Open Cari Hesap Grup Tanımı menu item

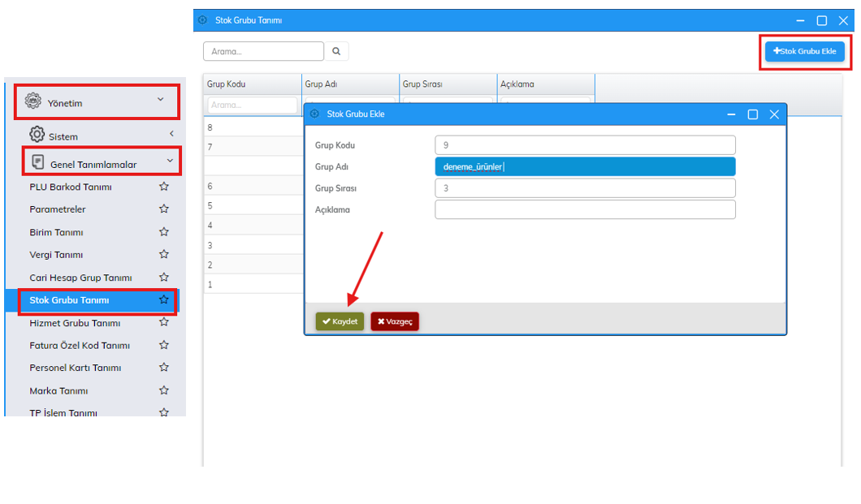pyautogui.click(x=80, y=278)
